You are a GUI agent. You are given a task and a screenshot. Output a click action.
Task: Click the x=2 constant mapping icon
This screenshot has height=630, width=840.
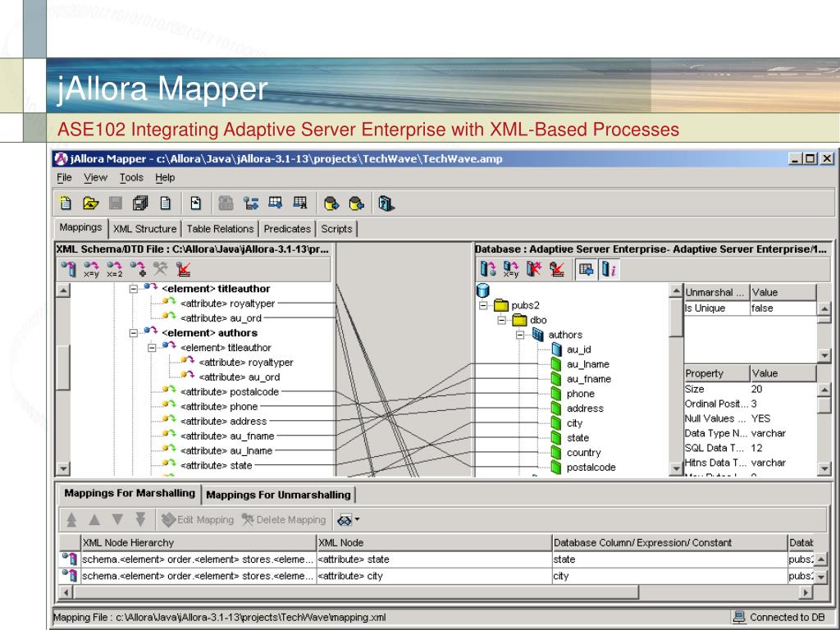click(x=115, y=269)
